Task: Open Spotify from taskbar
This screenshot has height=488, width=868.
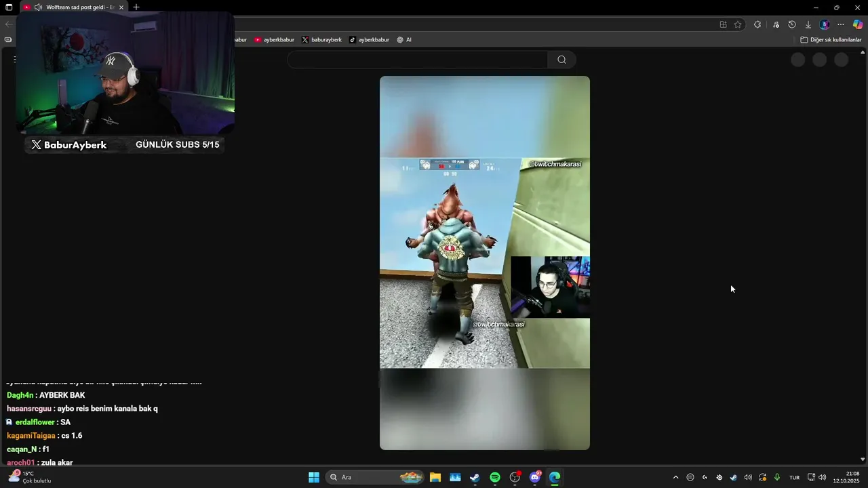Action: 495,477
